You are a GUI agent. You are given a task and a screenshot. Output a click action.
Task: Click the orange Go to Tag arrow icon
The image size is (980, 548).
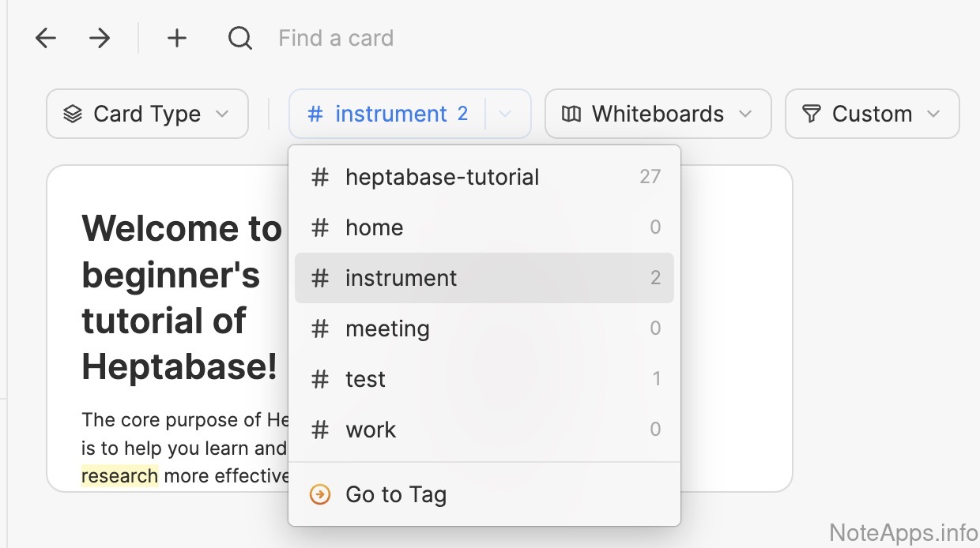[320, 495]
